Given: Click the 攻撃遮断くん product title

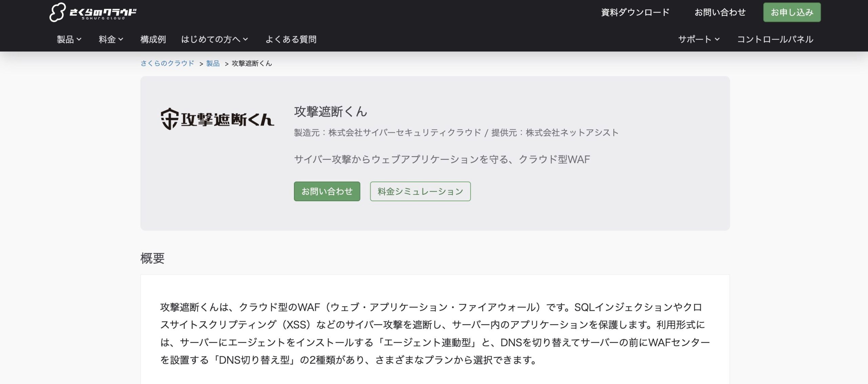Looking at the screenshot, I should pyautogui.click(x=331, y=111).
